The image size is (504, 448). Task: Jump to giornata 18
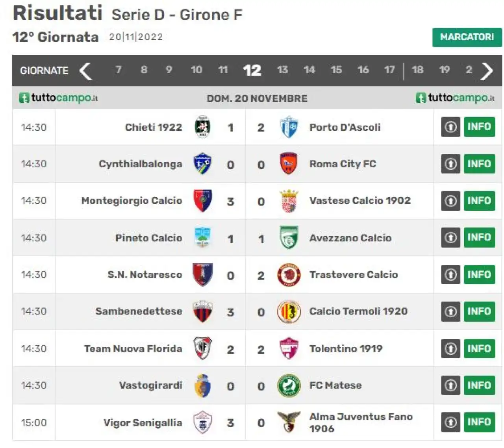pyautogui.click(x=417, y=70)
